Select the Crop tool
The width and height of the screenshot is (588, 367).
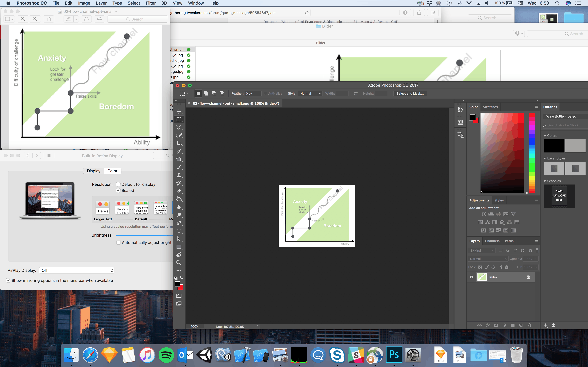pos(179,143)
